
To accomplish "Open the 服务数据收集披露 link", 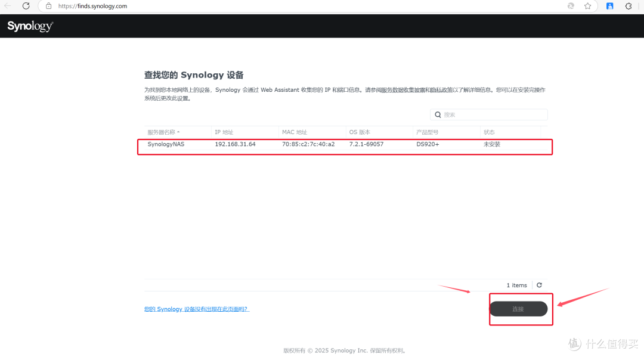I will [x=402, y=90].
